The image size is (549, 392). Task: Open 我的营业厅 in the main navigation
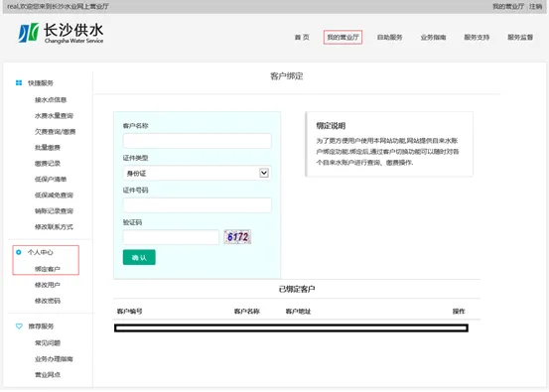(343, 37)
